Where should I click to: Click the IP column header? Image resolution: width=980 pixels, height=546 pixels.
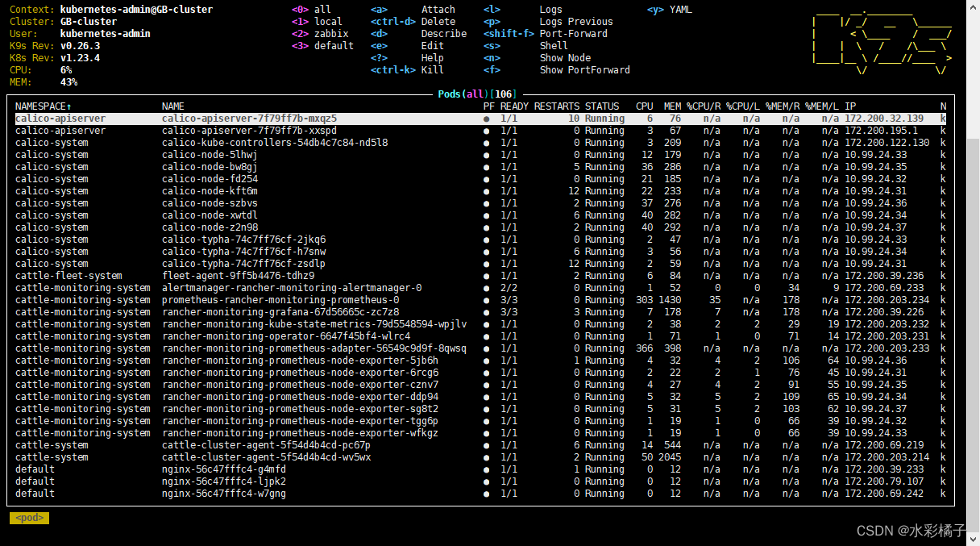tap(850, 106)
